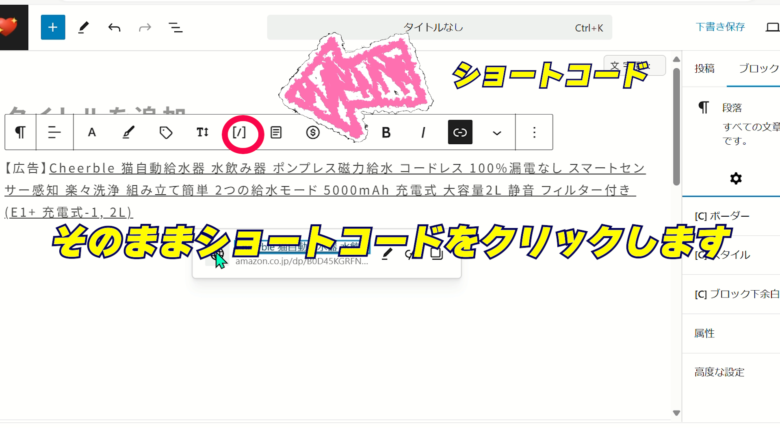Open the text color tool

pos(92,132)
